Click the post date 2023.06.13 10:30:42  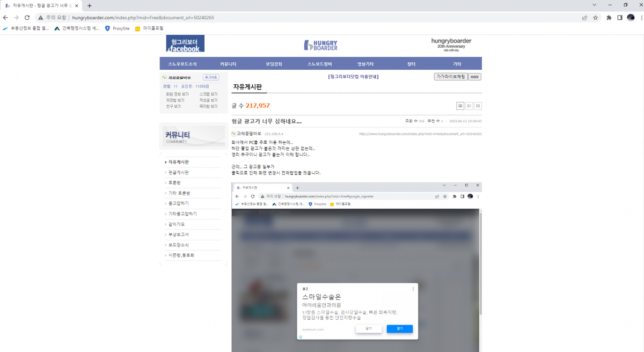coord(465,121)
